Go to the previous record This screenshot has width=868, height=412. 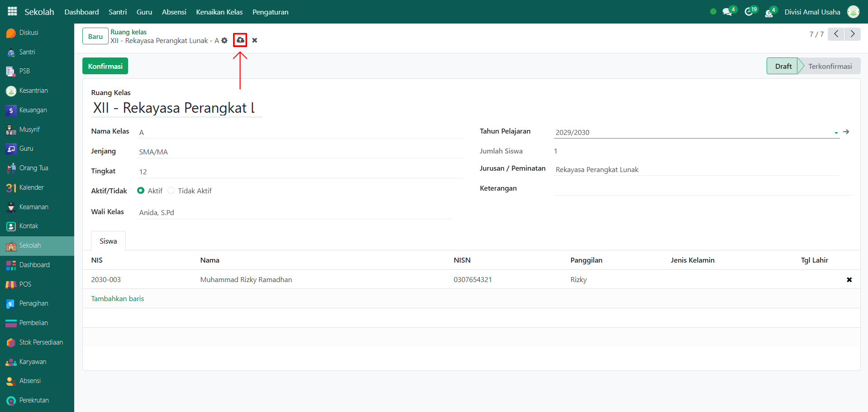point(836,34)
